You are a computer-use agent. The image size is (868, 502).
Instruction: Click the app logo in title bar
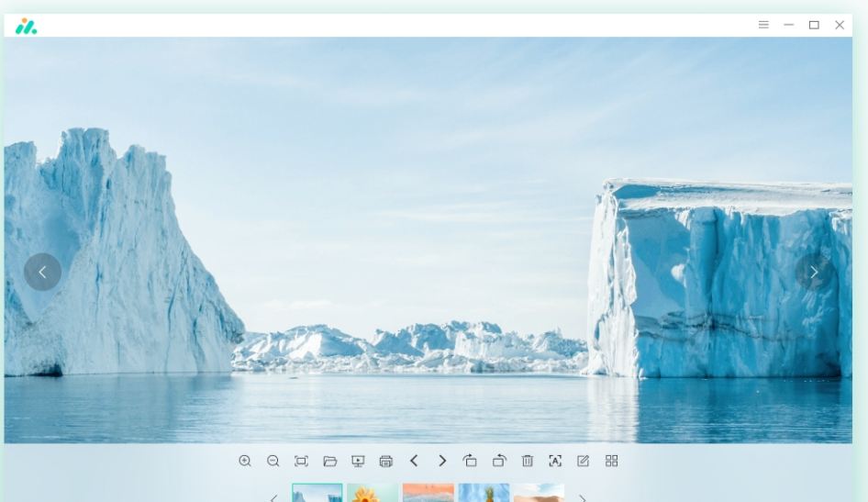click(x=26, y=26)
